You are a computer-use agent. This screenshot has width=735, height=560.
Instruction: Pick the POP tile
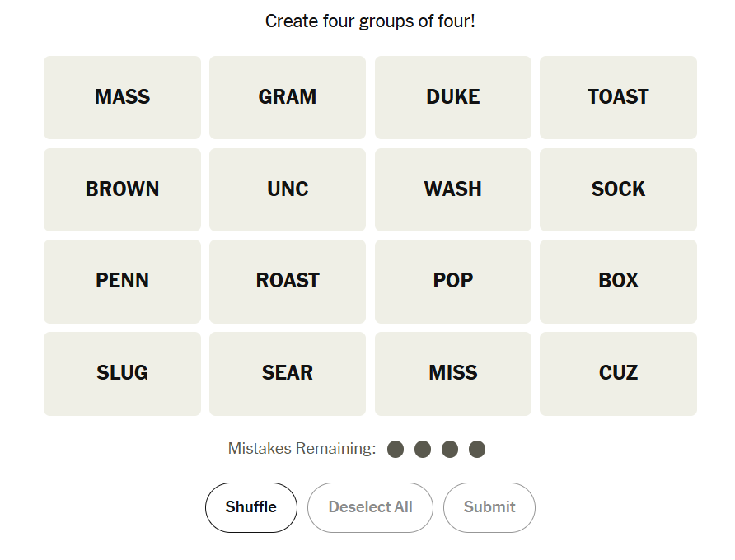(x=453, y=281)
